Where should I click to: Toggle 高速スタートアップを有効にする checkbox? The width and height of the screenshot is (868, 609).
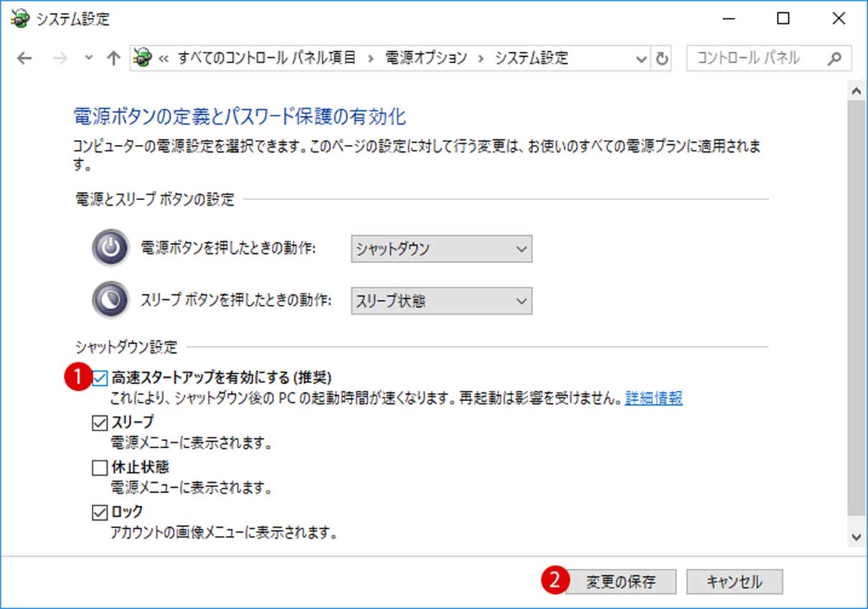[100, 377]
